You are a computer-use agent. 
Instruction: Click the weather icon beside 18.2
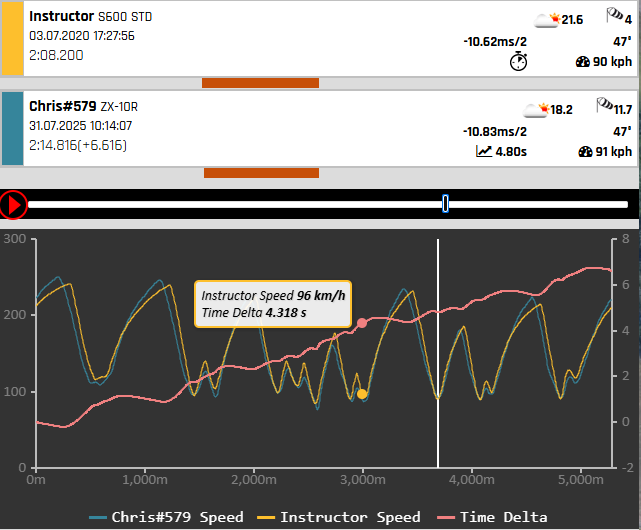(535, 109)
